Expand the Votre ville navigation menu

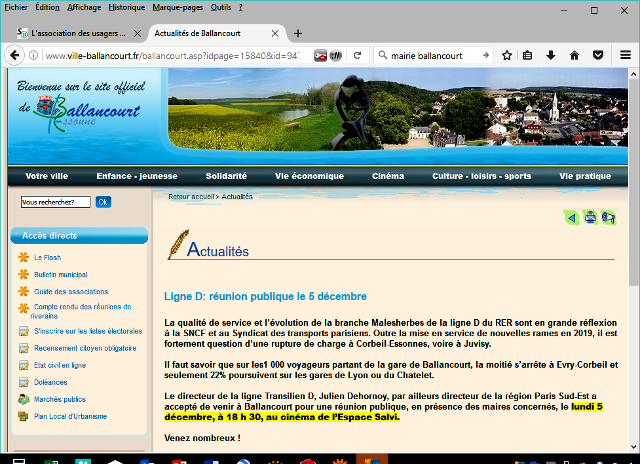pos(47,176)
